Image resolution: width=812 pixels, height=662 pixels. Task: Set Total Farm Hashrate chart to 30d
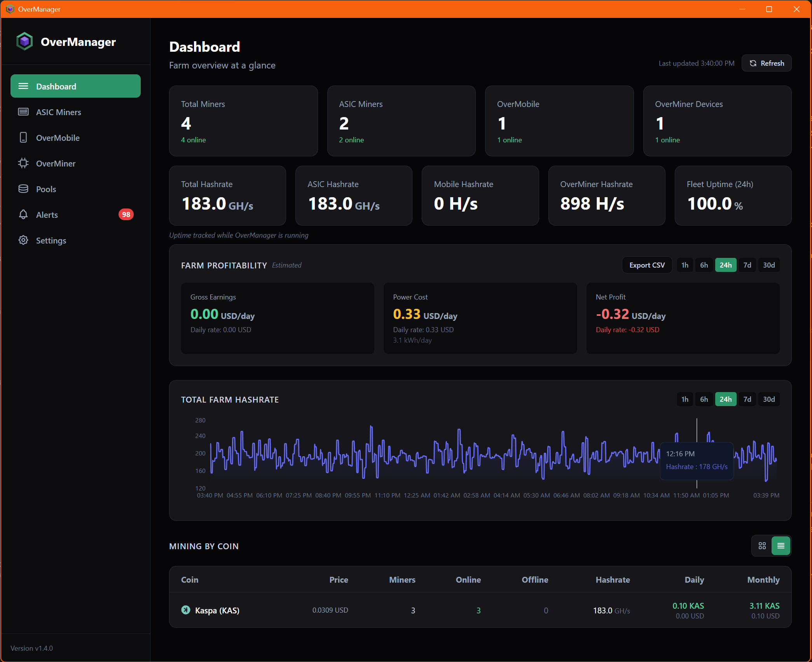(769, 399)
